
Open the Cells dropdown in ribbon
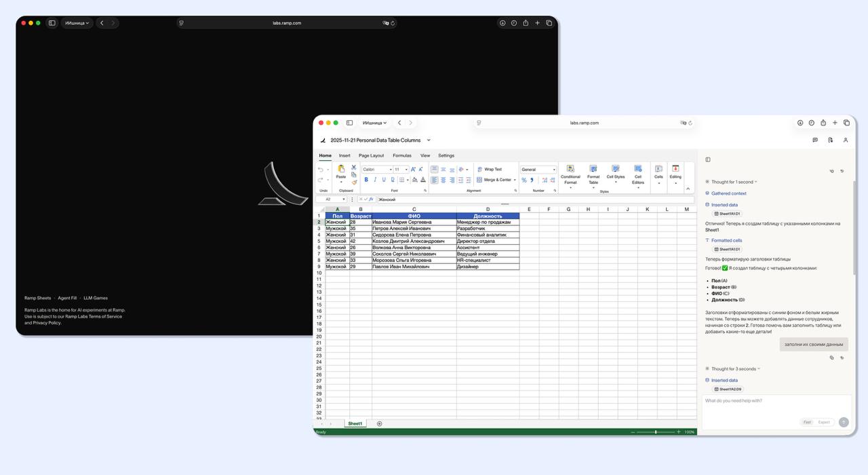click(658, 174)
